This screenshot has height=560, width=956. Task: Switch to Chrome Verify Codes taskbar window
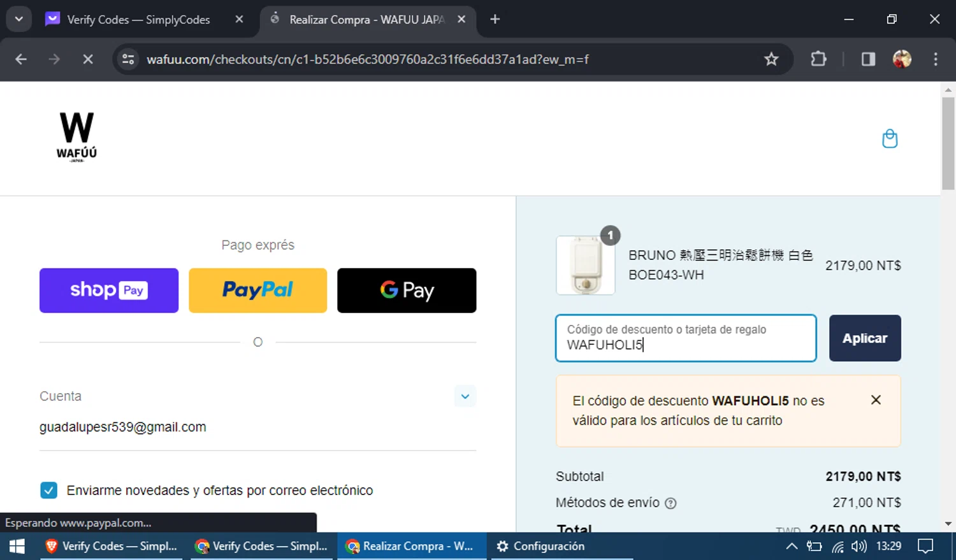coord(261,546)
